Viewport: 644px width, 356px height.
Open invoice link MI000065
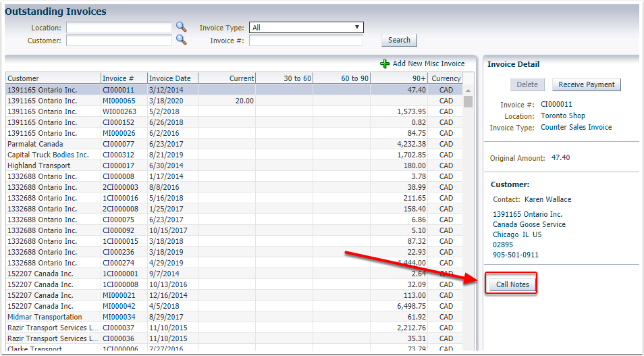coord(119,101)
